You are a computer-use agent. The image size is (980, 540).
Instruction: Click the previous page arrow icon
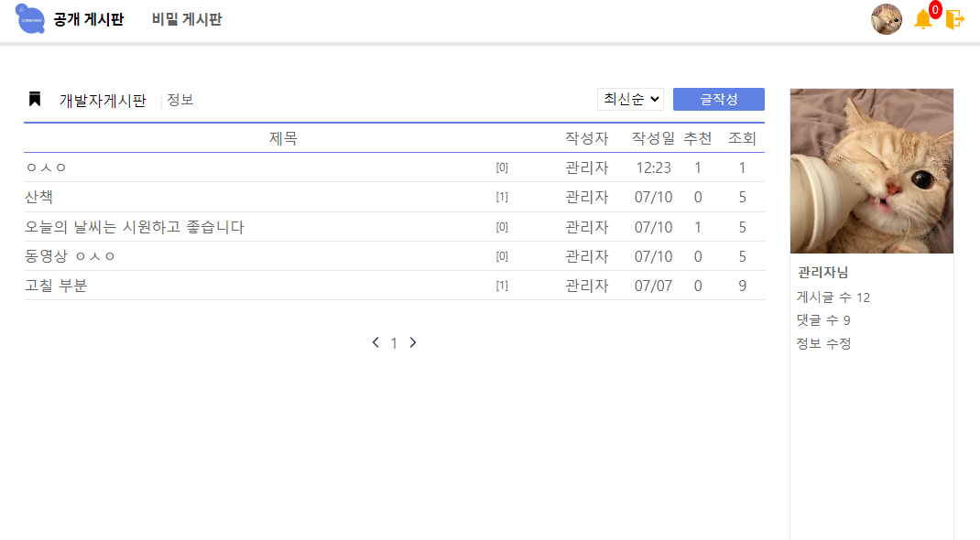pos(375,342)
